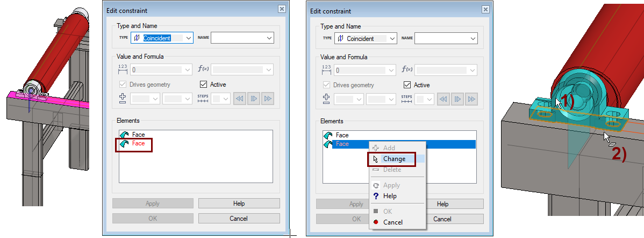Image resolution: width=644 pixels, height=238 pixels.
Task: Click the fast-forward double-arrow icon in right dialog
Action: coord(471,99)
